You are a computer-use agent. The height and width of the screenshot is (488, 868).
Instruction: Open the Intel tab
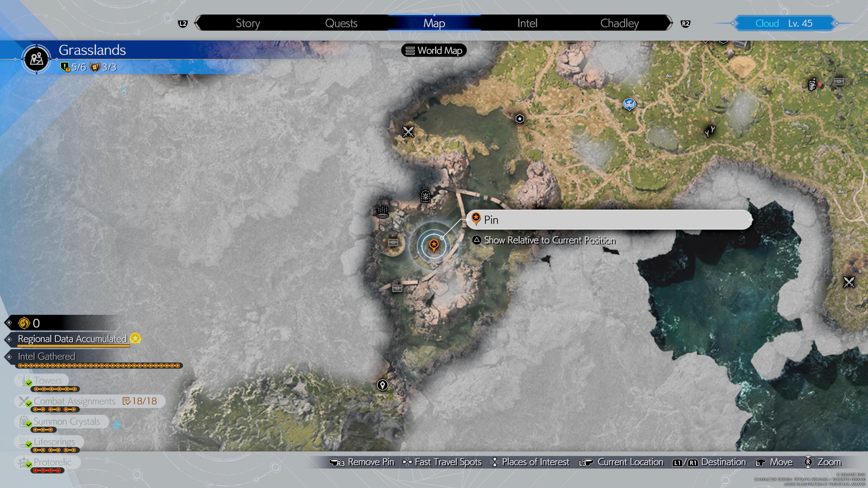pyautogui.click(x=527, y=23)
